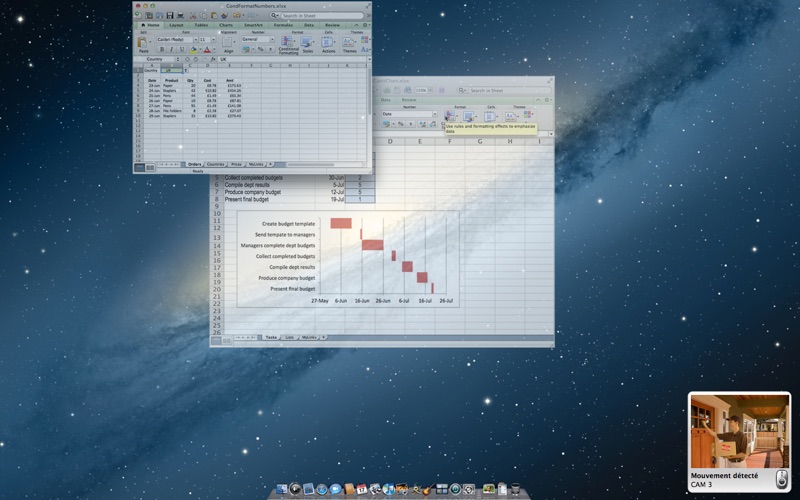Select the Review tab in CondFormatNumbers window
This screenshot has width=800, height=500.
pyautogui.click(x=332, y=25)
